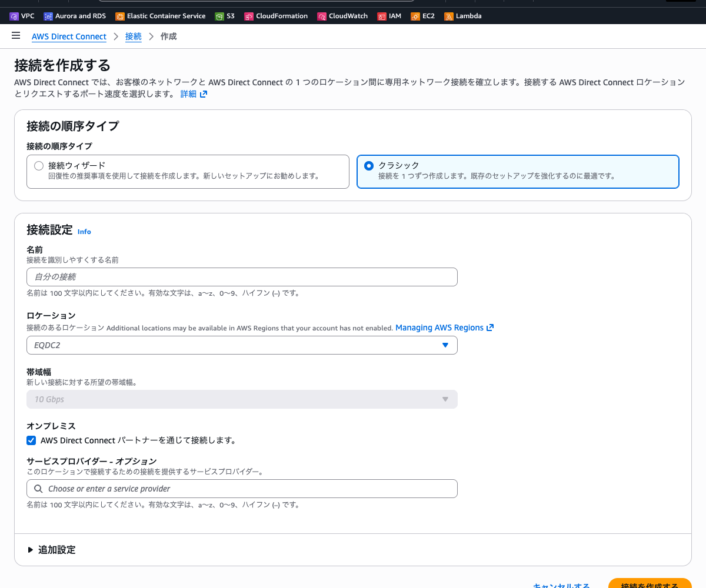Select the 接続ウィザード radio option
This screenshot has height=588, width=706.
pyautogui.click(x=39, y=166)
